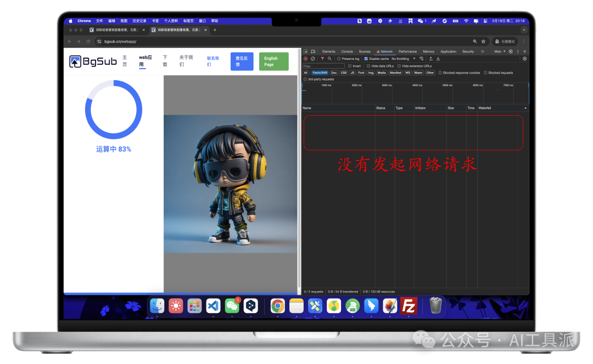Enable the Preserve log checkbox

point(339,59)
